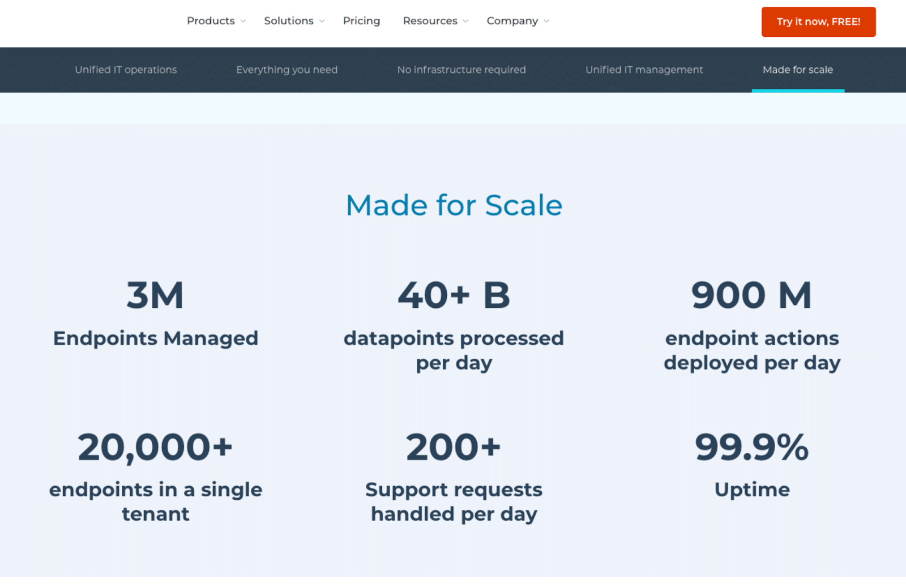906x588 pixels.
Task: Open the Resources menu label
Action: pyautogui.click(x=430, y=21)
